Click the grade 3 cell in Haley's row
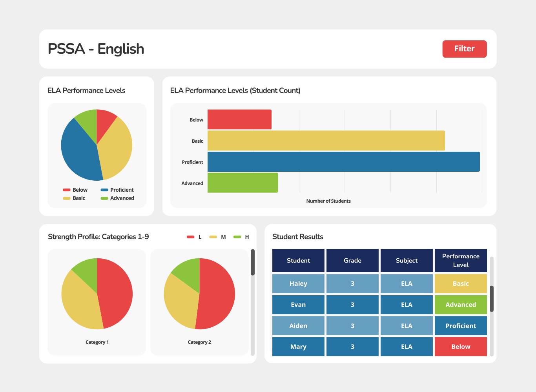This screenshot has height=392, width=536. 352,283
